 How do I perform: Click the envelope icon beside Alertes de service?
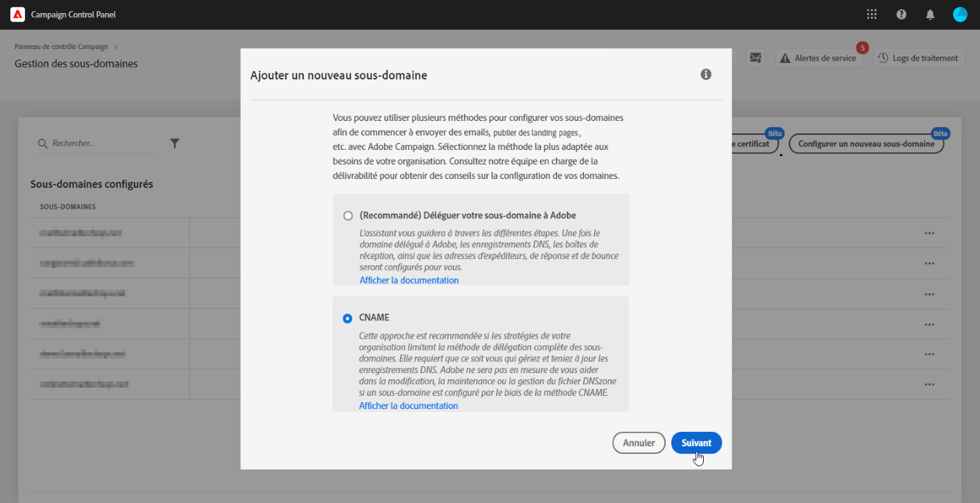756,58
